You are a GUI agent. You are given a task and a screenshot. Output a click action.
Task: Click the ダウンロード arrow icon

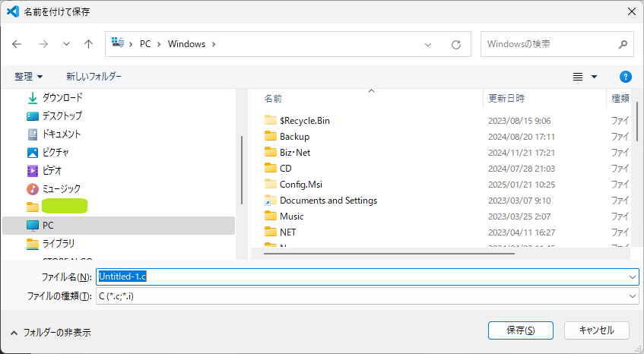pyautogui.click(x=33, y=98)
